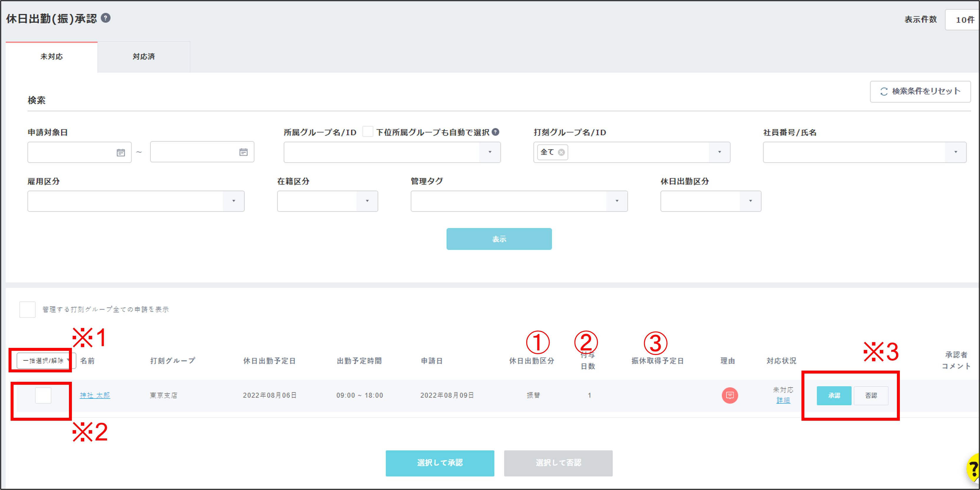Click the red 理由 comment icon
The image size is (980, 490).
click(x=729, y=395)
